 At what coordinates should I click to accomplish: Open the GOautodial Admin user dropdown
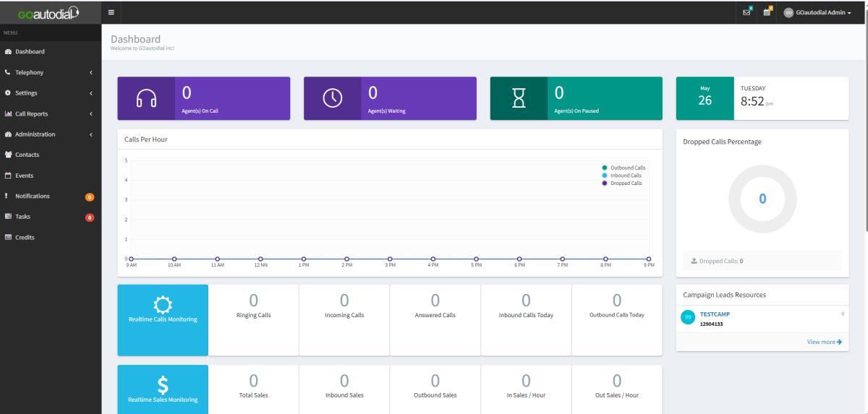point(817,12)
